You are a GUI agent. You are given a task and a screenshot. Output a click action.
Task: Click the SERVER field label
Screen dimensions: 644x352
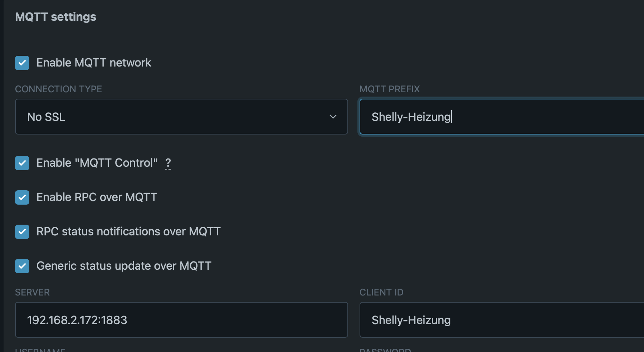point(32,292)
